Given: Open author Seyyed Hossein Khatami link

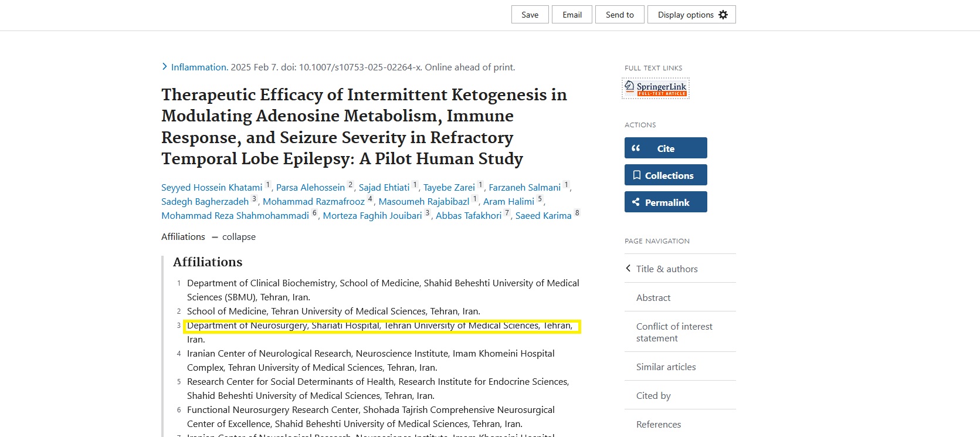Looking at the screenshot, I should [x=212, y=188].
